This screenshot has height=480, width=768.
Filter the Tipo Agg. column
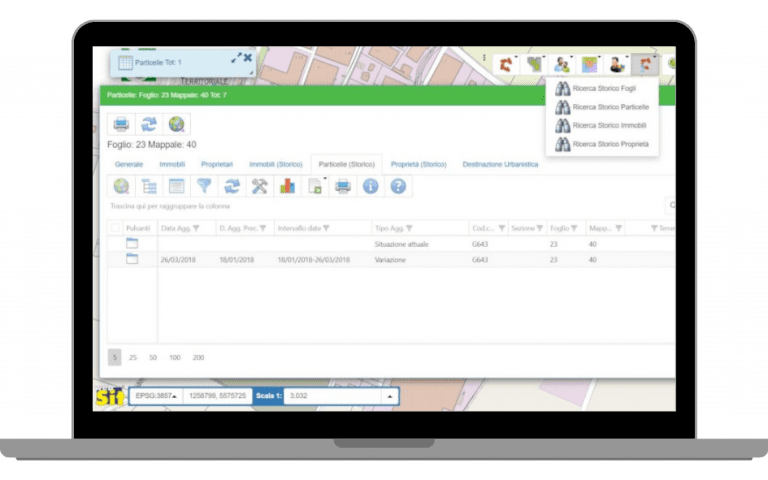click(x=409, y=228)
